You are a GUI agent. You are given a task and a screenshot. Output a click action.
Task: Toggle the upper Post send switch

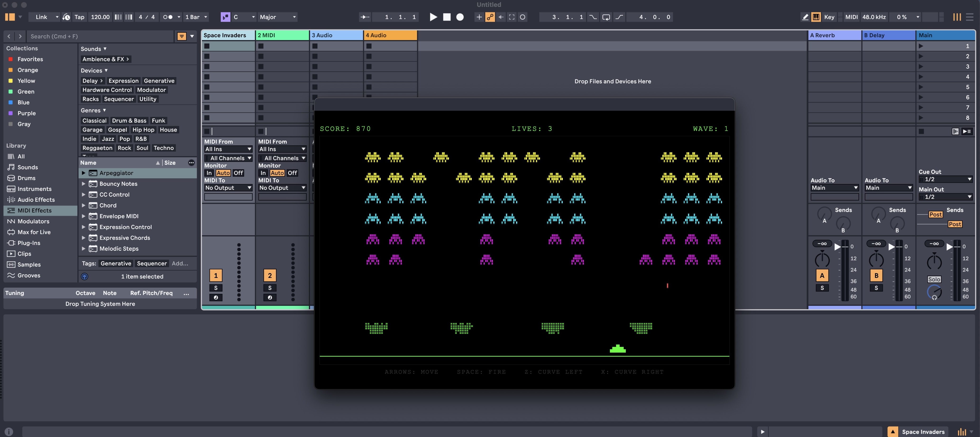935,215
